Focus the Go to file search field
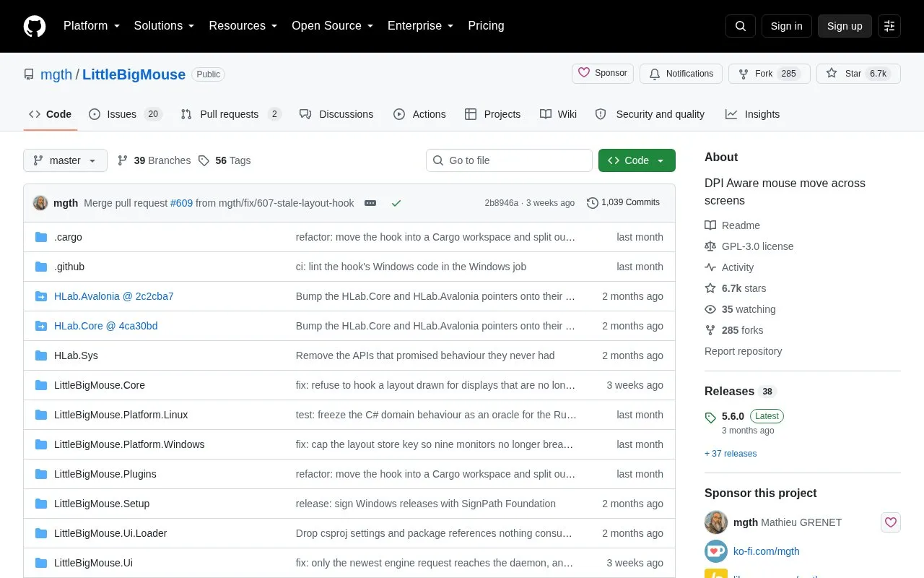 click(x=509, y=160)
